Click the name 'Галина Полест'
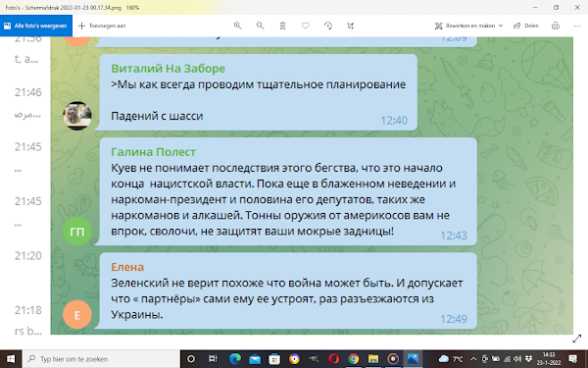Image resolution: width=588 pixels, height=368 pixels. 154,152
